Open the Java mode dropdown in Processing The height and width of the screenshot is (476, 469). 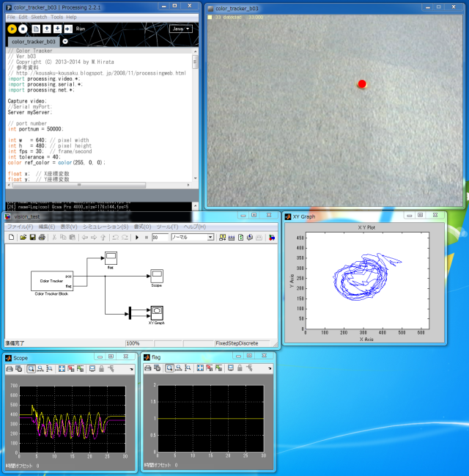point(181,29)
